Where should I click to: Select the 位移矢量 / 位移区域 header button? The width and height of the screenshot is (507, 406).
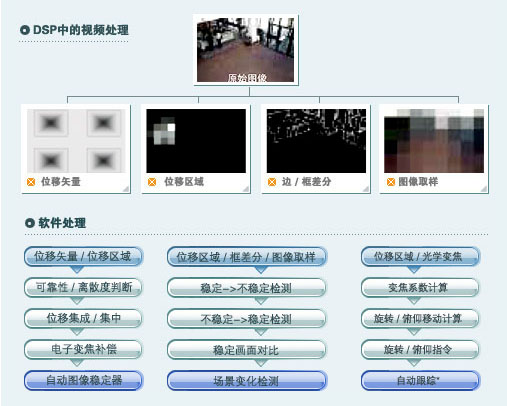(83, 257)
